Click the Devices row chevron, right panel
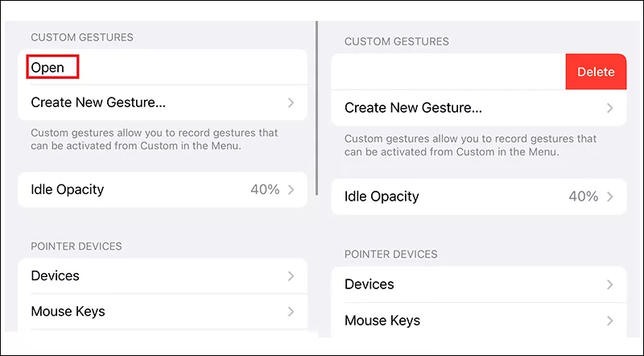 click(x=610, y=284)
